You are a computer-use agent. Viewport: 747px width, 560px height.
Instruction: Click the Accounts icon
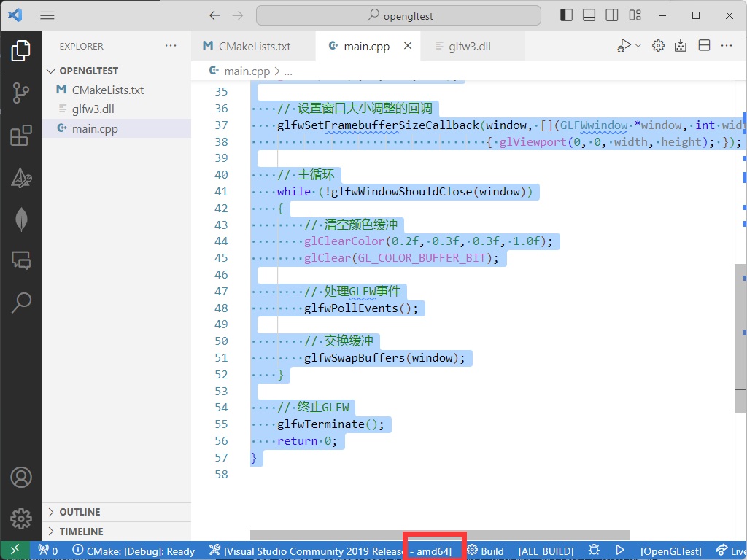[20, 477]
